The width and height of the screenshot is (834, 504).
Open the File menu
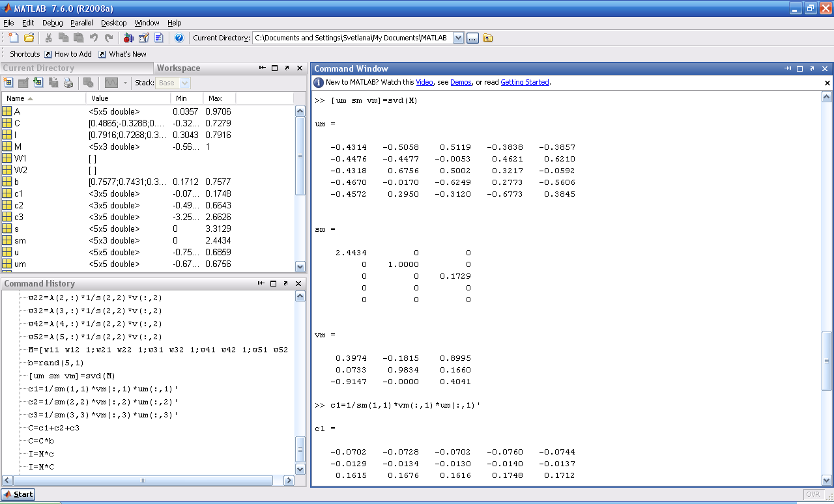8,23
